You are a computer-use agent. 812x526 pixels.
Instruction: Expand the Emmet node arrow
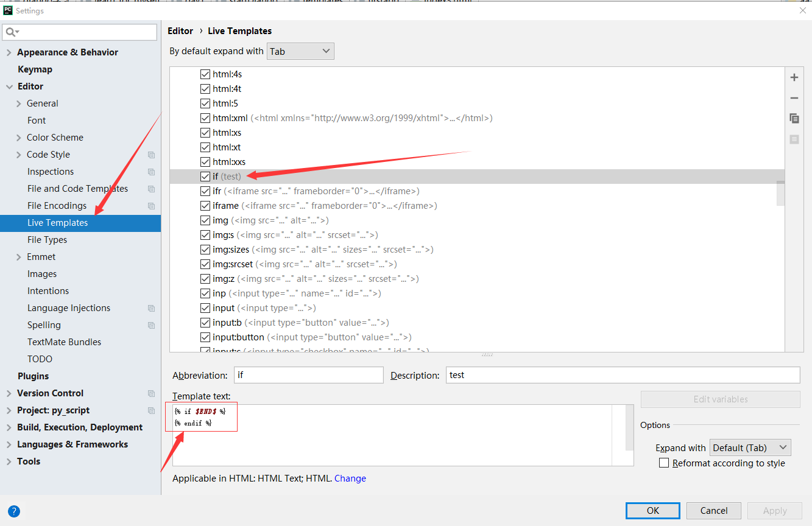pos(19,257)
